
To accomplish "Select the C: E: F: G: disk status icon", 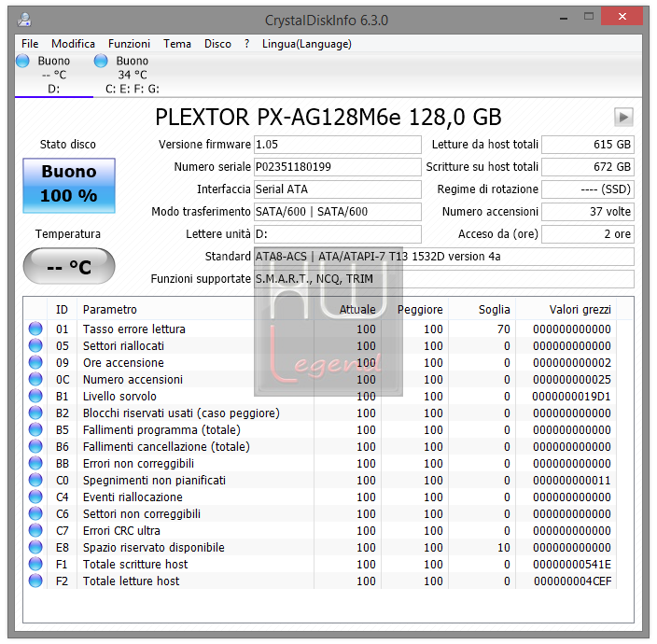I will point(101,61).
